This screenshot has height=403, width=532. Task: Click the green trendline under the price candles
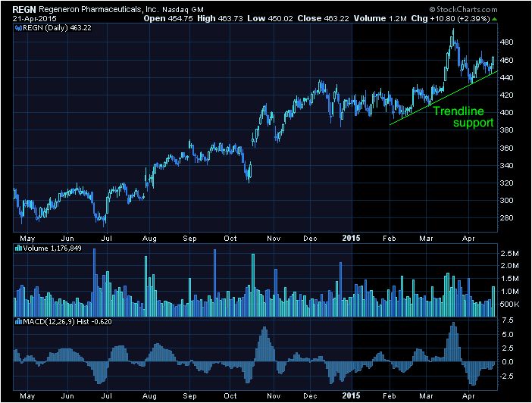pyautogui.click(x=444, y=98)
